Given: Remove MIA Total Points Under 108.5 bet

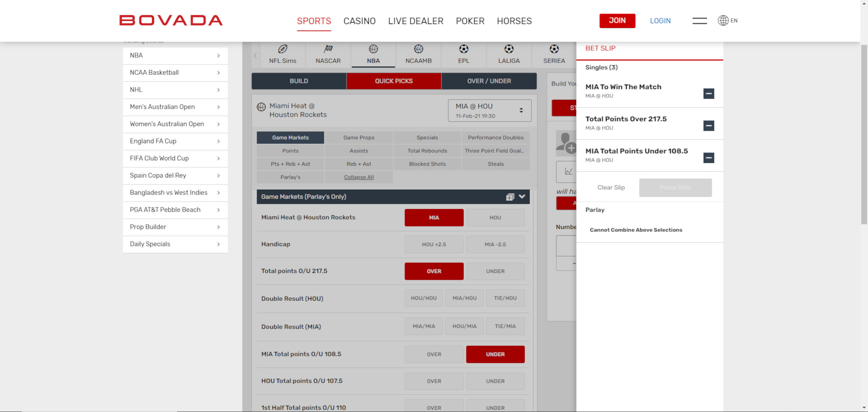Looking at the screenshot, I should click(708, 157).
